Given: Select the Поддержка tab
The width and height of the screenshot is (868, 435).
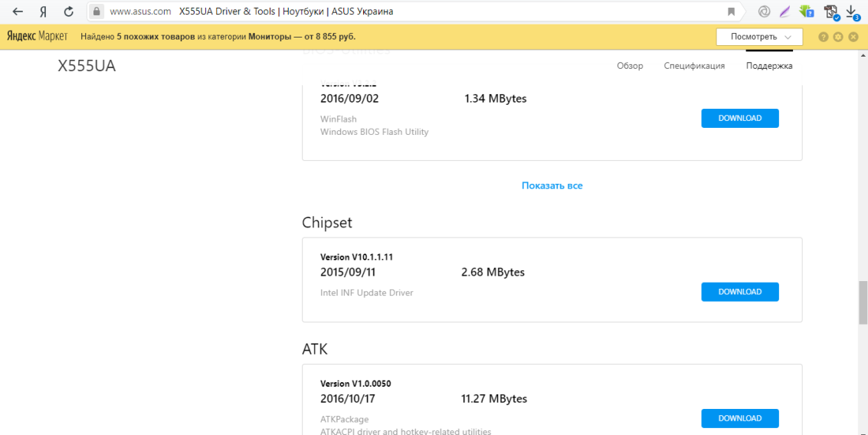Looking at the screenshot, I should (769, 66).
